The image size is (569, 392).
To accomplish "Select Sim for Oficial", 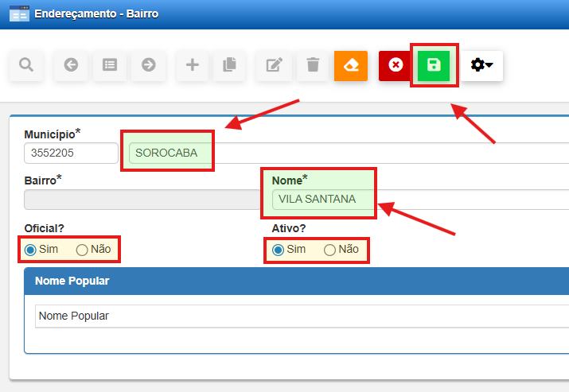I will (31, 250).
